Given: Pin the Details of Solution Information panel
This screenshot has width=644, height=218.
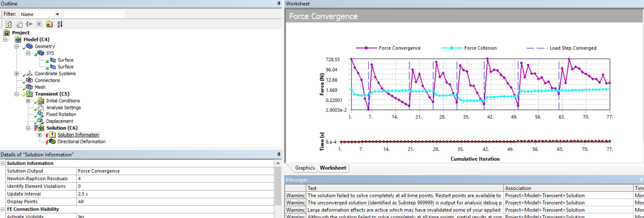Looking at the screenshot, I should point(279,154).
